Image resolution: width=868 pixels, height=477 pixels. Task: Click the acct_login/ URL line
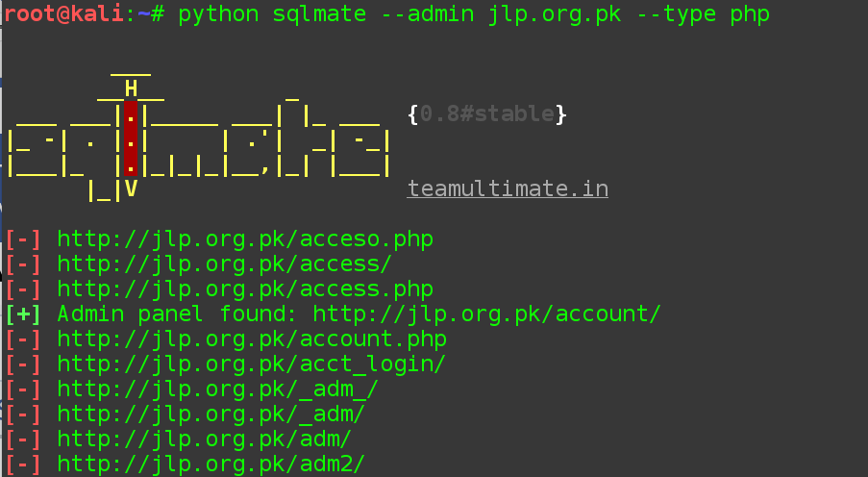click(x=251, y=364)
